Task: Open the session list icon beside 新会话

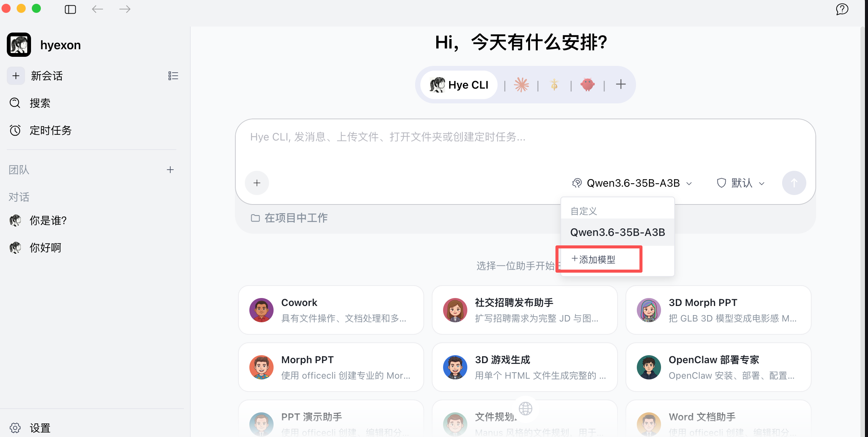Action: (x=173, y=76)
